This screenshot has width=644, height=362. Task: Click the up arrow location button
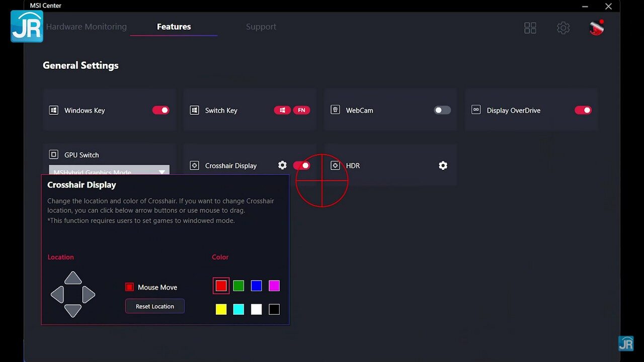[73, 279]
